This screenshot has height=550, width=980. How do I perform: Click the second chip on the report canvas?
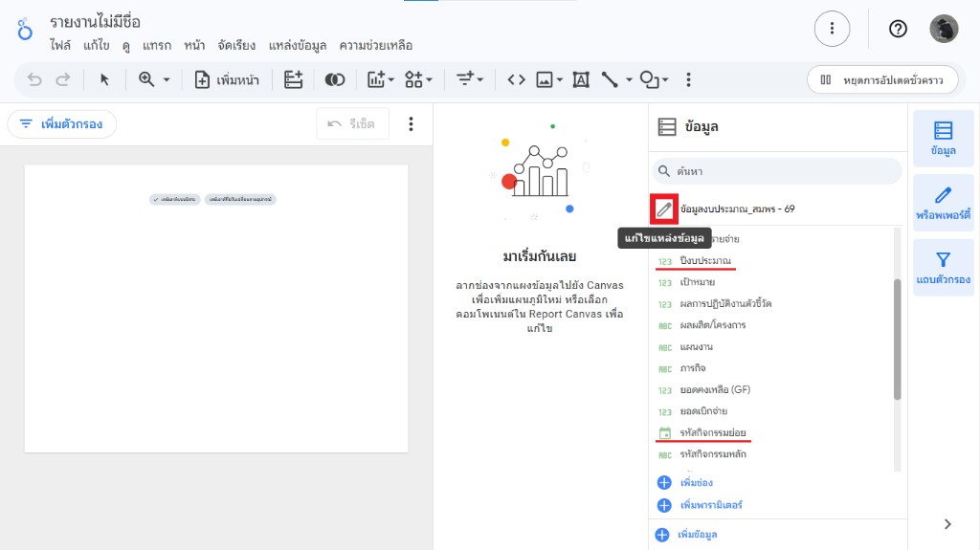(x=240, y=199)
